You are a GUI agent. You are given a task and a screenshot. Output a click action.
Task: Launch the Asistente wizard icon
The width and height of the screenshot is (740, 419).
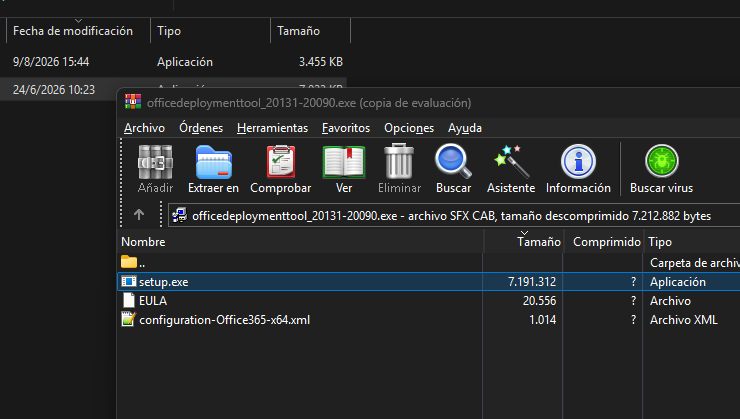coord(511,161)
